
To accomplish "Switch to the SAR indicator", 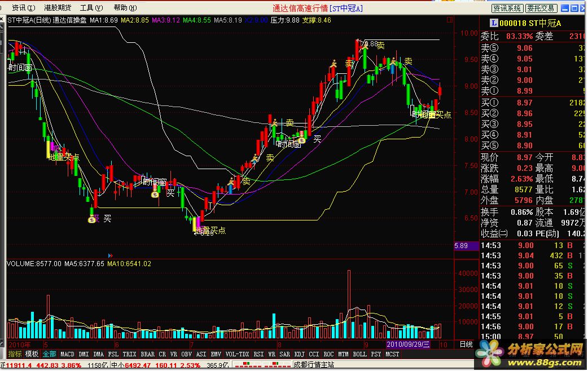I will coord(284,354).
